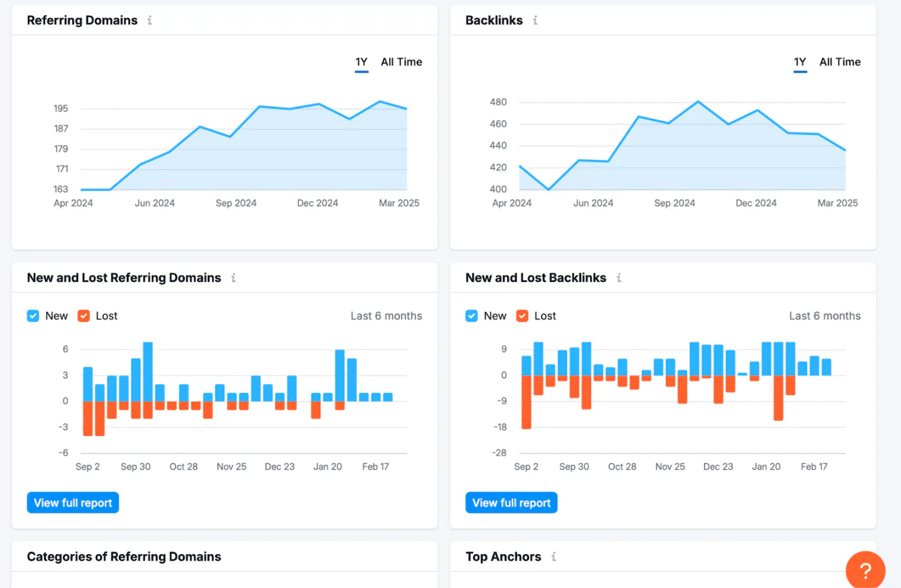Click Feb 17 label in New and Lost Backlinks
The width and height of the screenshot is (901, 588).
[x=814, y=467]
